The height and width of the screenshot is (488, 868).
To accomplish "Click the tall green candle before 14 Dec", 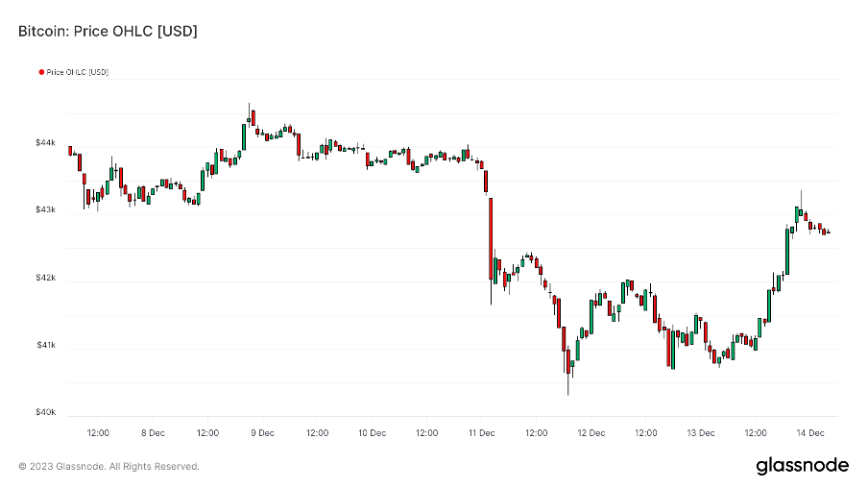I will 787,250.
